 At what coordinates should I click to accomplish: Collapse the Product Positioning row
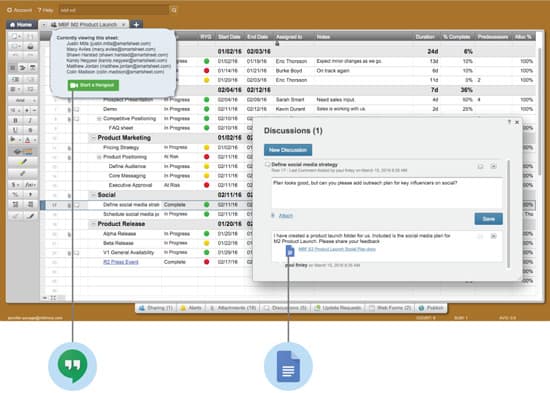pos(99,157)
